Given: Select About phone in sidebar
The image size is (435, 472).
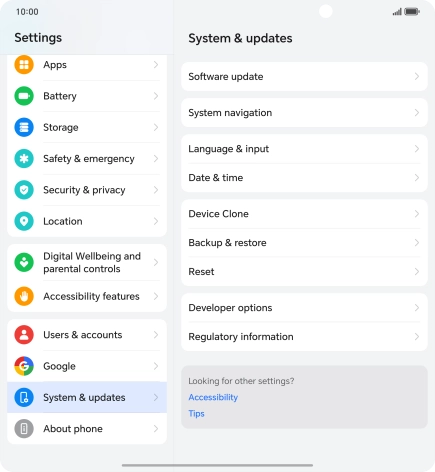Looking at the screenshot, I should coord(87,429).
